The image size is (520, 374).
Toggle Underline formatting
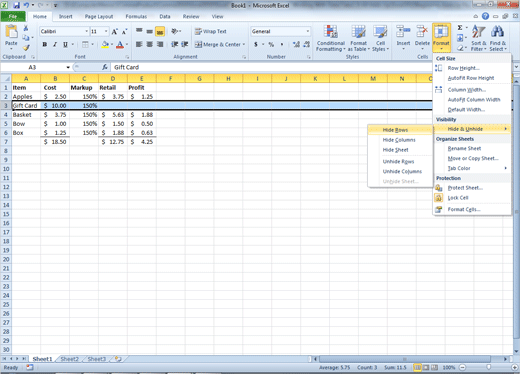[x=65, y=44]
